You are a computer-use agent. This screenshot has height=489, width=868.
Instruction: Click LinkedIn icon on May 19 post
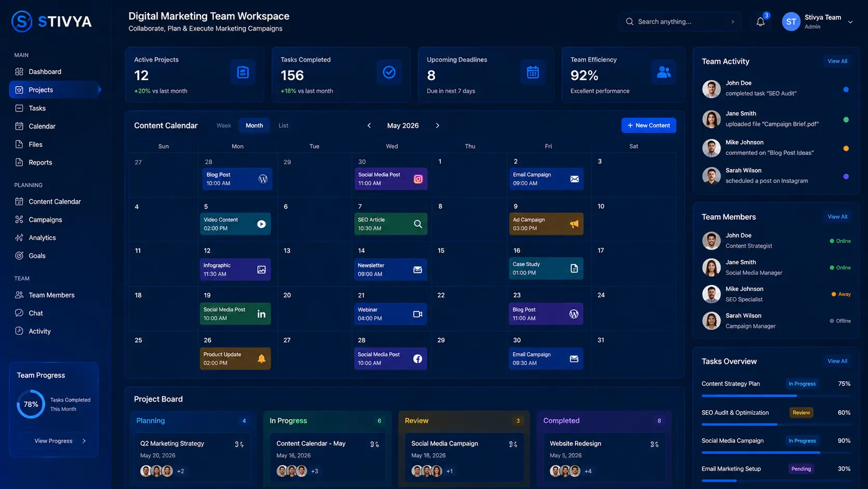(x=261, y=314)
